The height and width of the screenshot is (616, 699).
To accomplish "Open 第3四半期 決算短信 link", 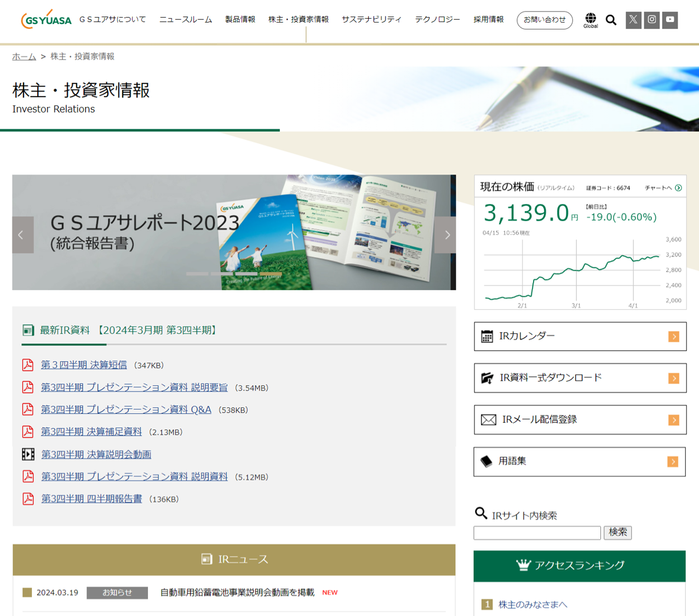I will pos(84,364).
